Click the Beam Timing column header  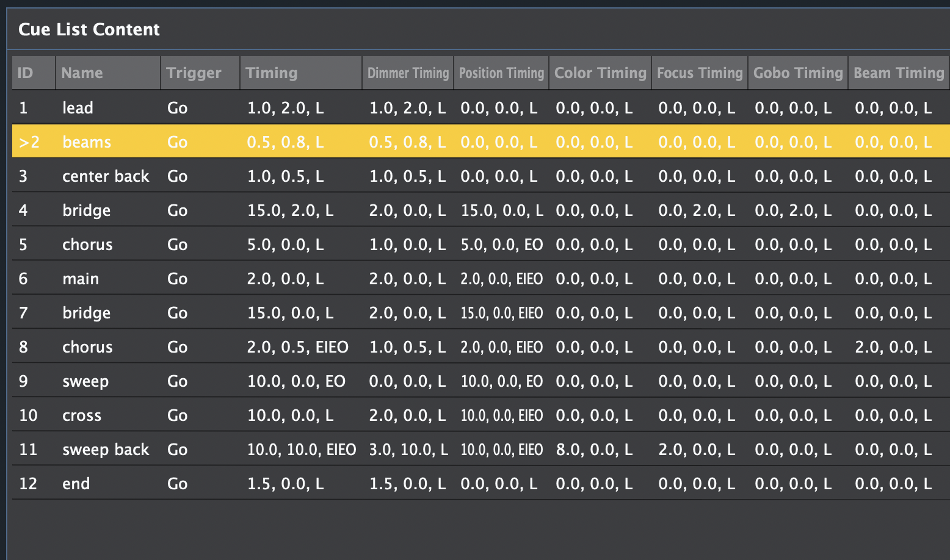pos(899,73)
